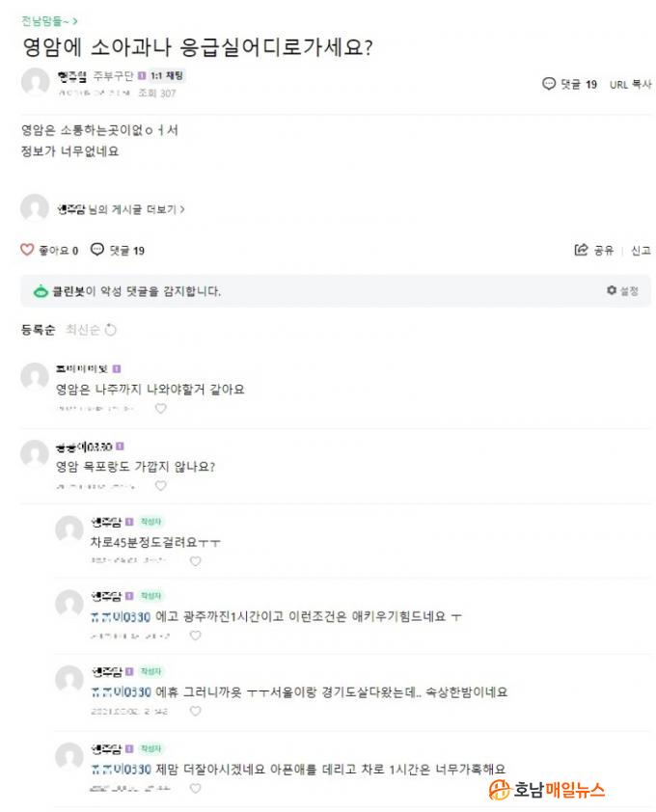This screenshot has height=812, width=656.
Task: Click the refresh icon beside 최신순
Action: (110, 331)
